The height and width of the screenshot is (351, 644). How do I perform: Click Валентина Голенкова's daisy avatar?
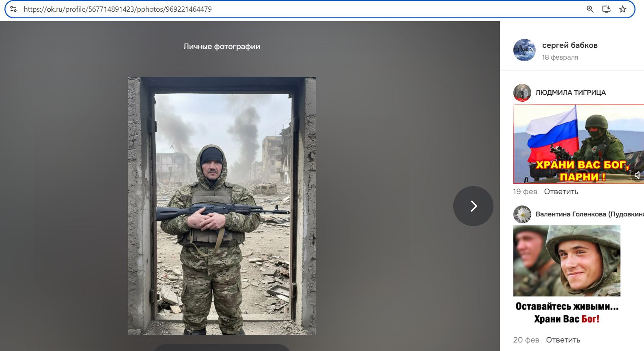tap(522, 214)
